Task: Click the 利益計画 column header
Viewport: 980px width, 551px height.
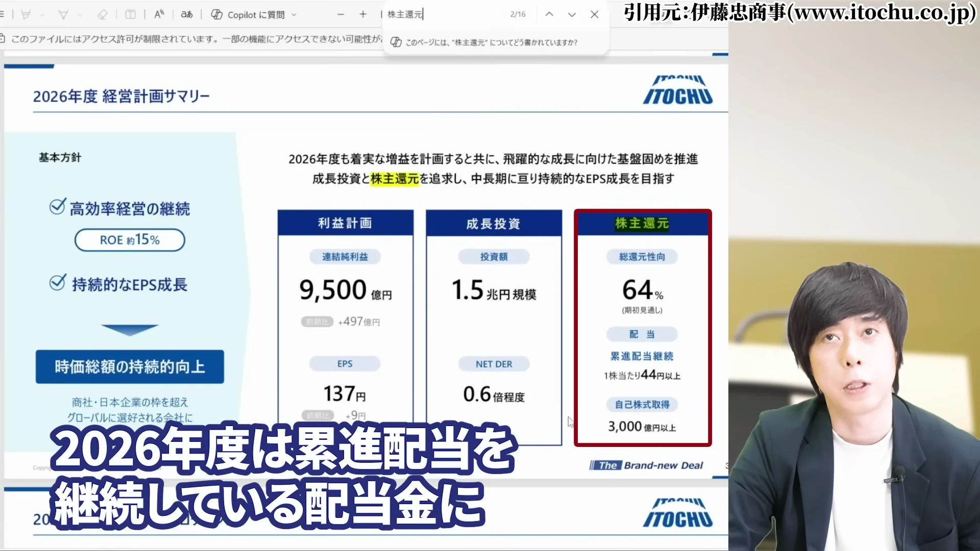Action: pos(345,223)
